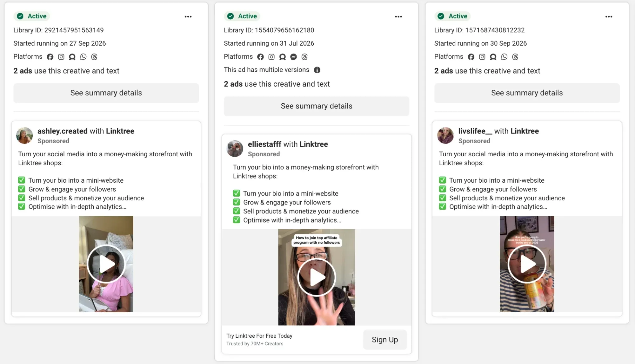Image resolution: width=635 pixels, height=364 pixels.
Task: Click WhatsApp platform icon in livslifee__ card
Action: tap(504, 57)
